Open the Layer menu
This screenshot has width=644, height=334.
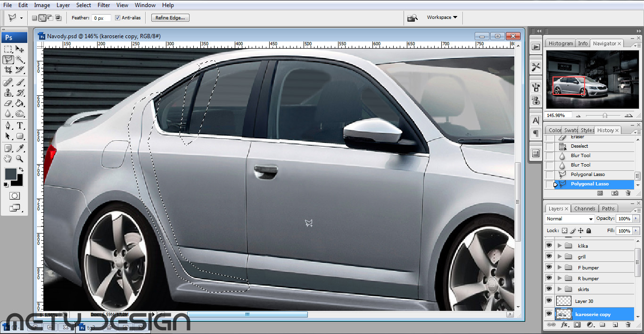(x=63, y=5)
